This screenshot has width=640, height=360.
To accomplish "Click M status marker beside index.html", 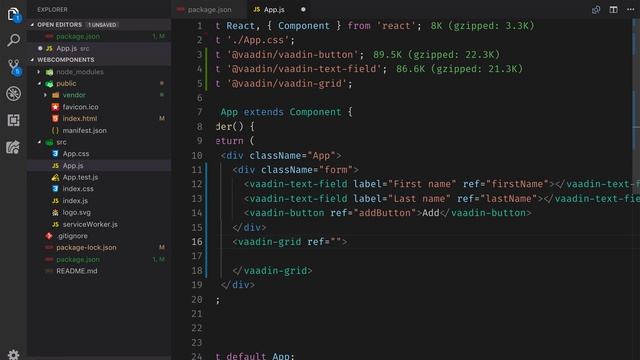I will (x=162, y=118).
